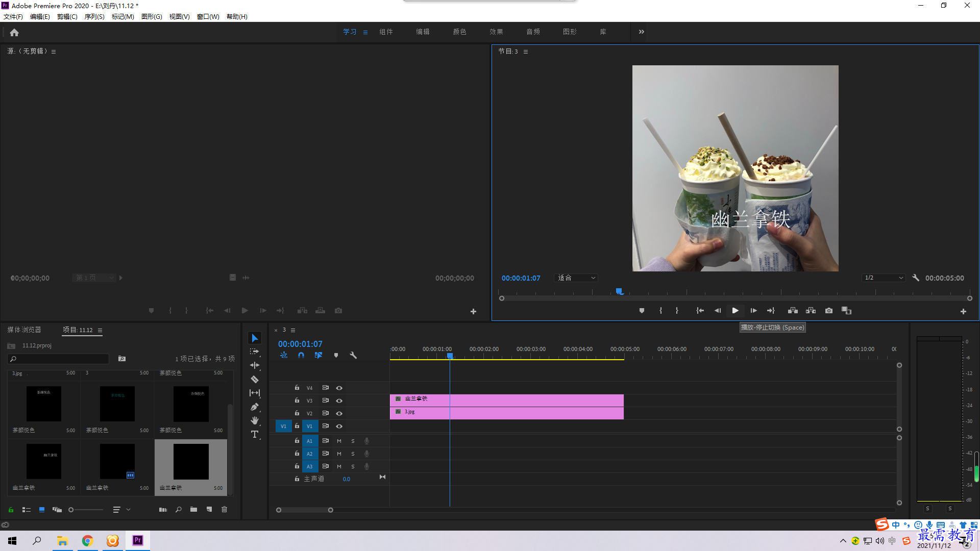
Task: Select the Razor tool
Action: [x=255, y=379]
